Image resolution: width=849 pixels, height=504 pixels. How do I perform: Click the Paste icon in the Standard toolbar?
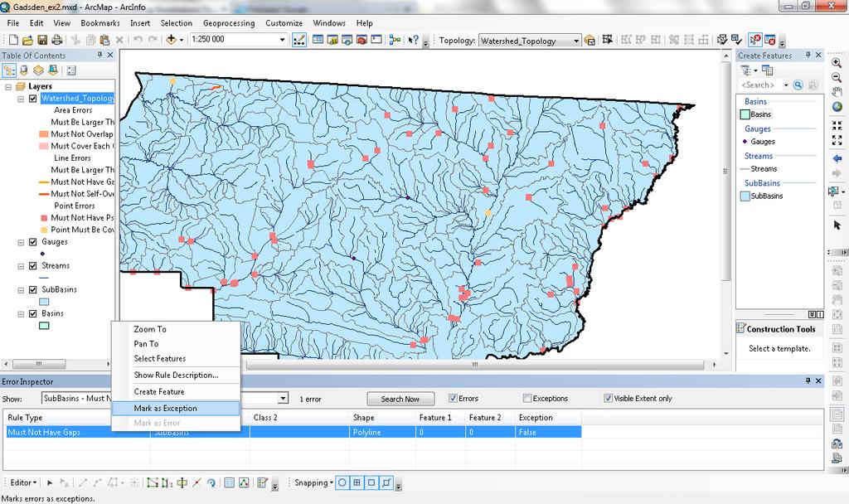(x=105, y=40)
